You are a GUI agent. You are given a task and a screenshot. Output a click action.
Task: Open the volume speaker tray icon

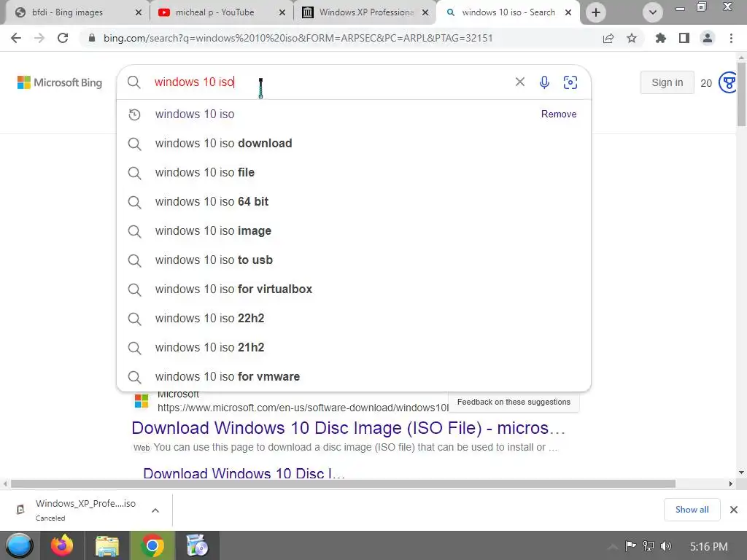(x=666, y=546)
